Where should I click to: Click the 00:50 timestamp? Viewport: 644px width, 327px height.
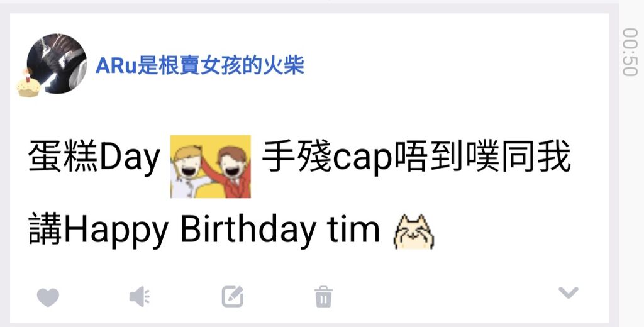coord(630,52)
